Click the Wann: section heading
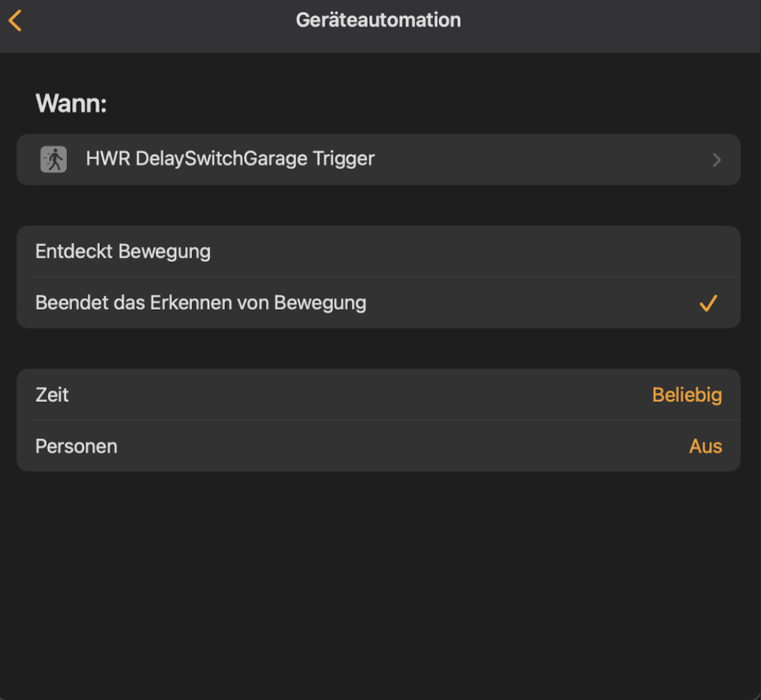Viewport: 761px width, 700px height. click(x=71, y=104)
